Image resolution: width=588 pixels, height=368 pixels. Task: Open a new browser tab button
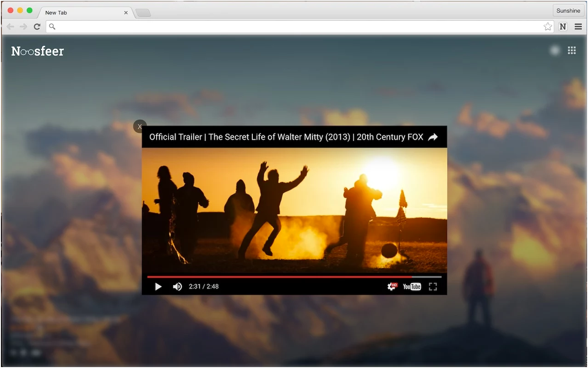[x=143, y=13]
